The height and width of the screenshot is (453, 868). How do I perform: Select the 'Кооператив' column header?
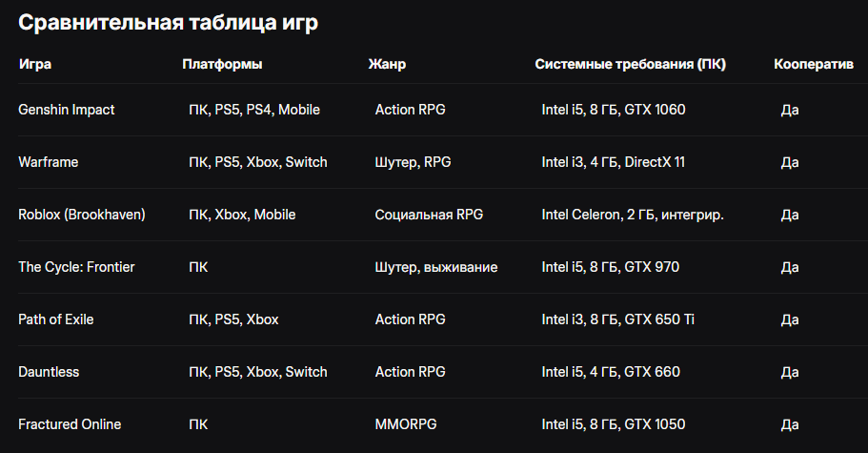(x=813, y=64)
